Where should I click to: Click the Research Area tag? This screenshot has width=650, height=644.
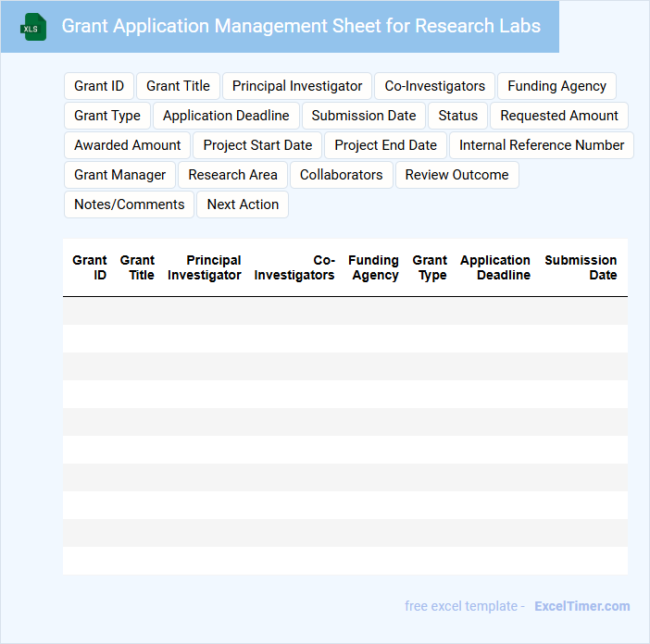click(x=232, y=175)
